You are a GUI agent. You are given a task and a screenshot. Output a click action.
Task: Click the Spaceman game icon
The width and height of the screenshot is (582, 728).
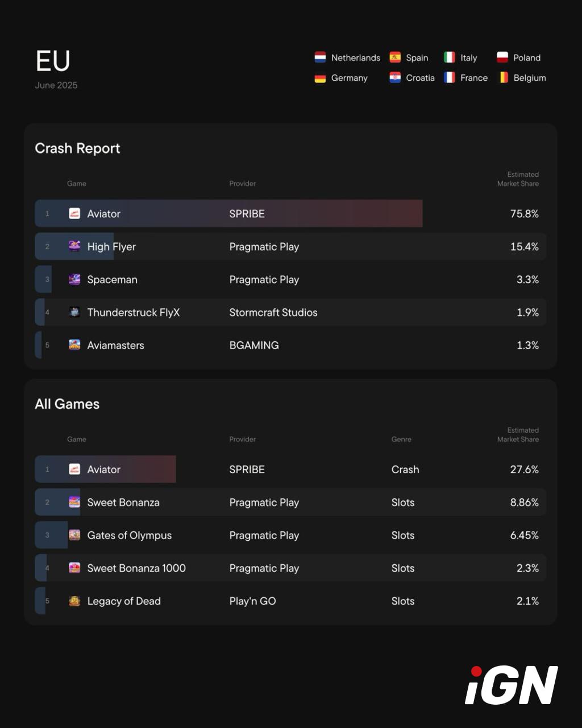coord(74,279)
